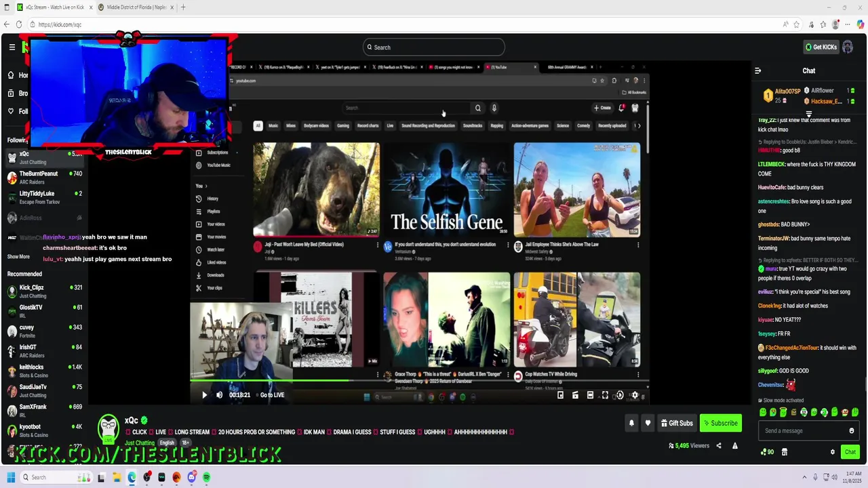Seek on the green stream progress bar
This screenshot has width=868, height=488.
pos(419,380)
